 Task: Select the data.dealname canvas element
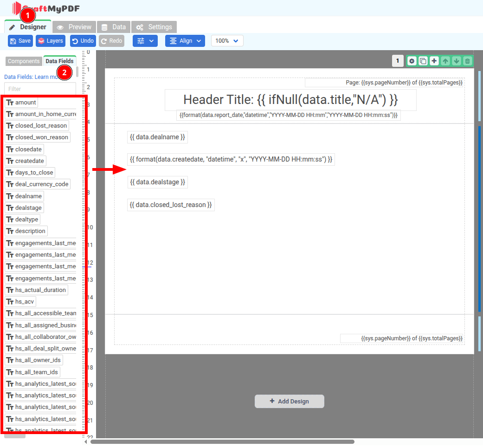coord(157,137)
